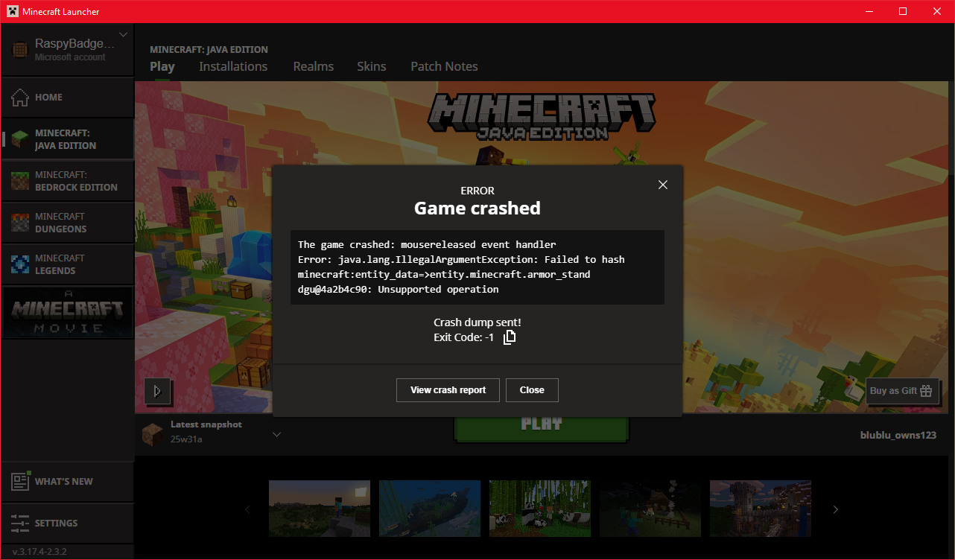This screenshot has height=560, width=955.
Task: Copy the exit code to clipboard
Action: pos(510,337)
